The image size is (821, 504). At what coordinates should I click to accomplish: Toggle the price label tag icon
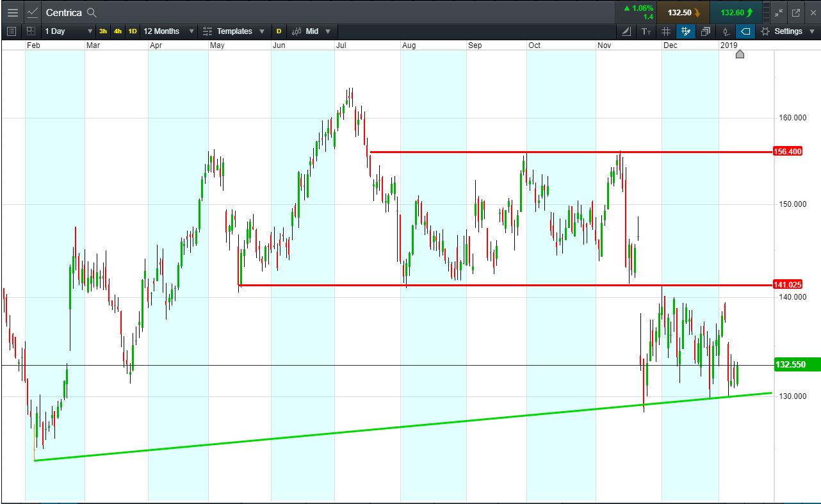(745, 31)
